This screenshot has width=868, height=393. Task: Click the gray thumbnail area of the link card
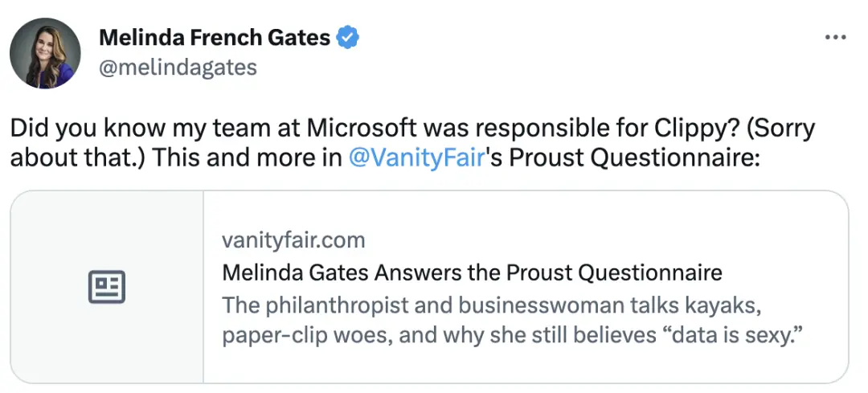click(x=107, y=287)
